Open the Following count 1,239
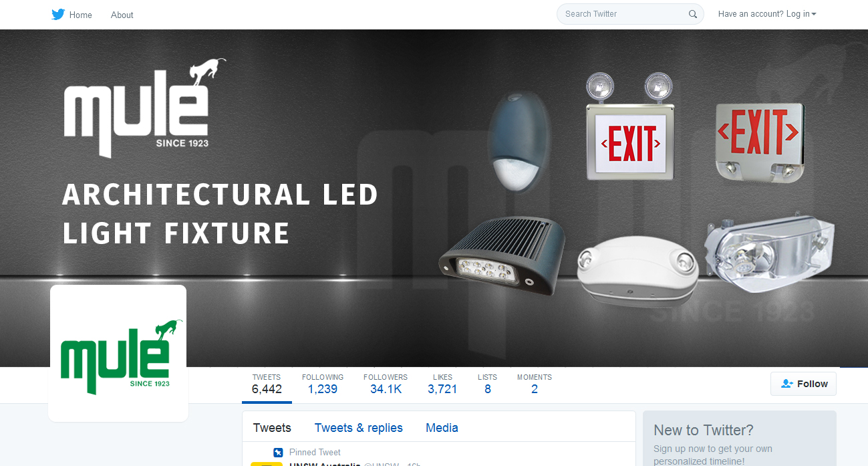Screen dimensions: 868x466 (x=323, y=384)
